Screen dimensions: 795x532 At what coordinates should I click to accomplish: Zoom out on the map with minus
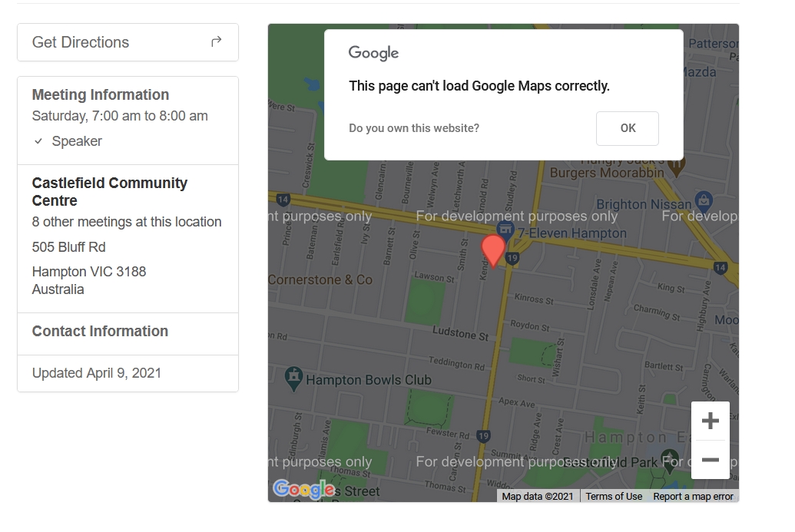(x=711, y=460)
